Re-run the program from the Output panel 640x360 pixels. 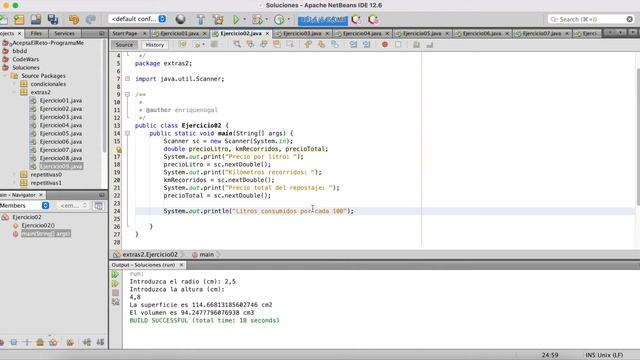coord(116,274)
